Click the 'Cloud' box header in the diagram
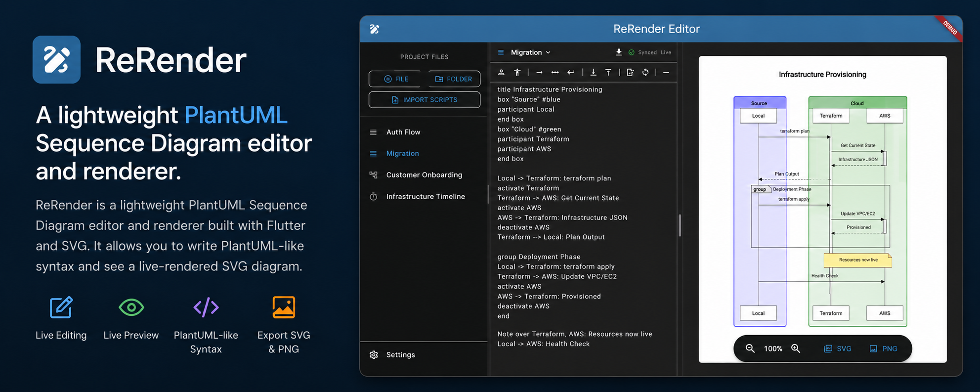Viewport: 980px width, 392px height. 857,103
